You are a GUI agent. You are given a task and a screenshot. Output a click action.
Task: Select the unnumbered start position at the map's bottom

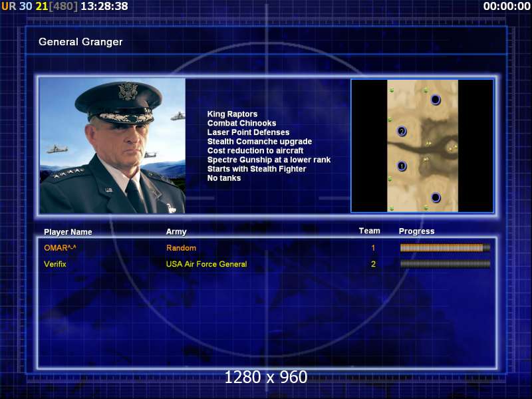(436, 198)
